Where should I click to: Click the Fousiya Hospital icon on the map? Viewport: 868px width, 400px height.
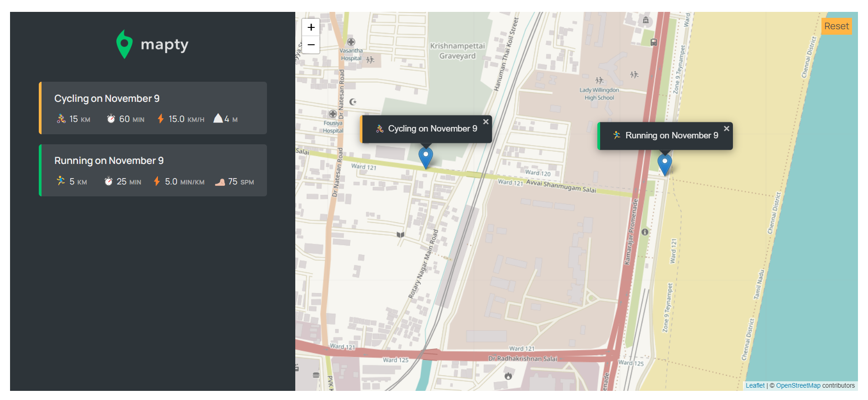pos(333,114)
